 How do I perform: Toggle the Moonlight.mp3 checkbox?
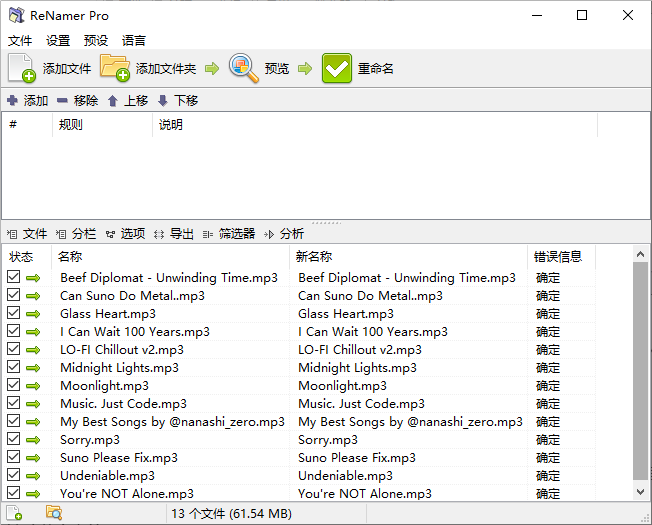(x=13, y=385)
